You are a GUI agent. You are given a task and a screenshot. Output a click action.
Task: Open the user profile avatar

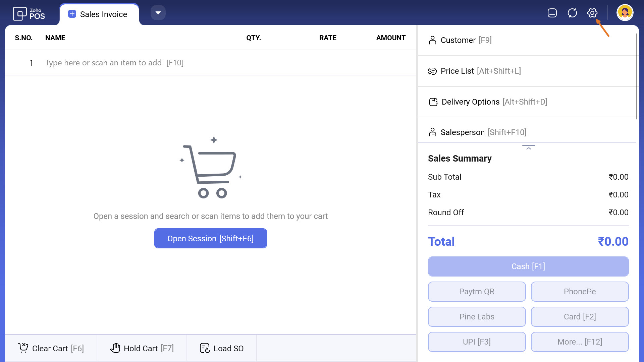tap(625, 13)
